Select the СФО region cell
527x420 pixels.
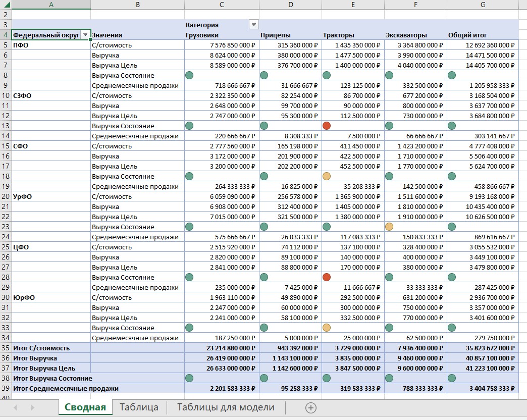tap(51, 146)
